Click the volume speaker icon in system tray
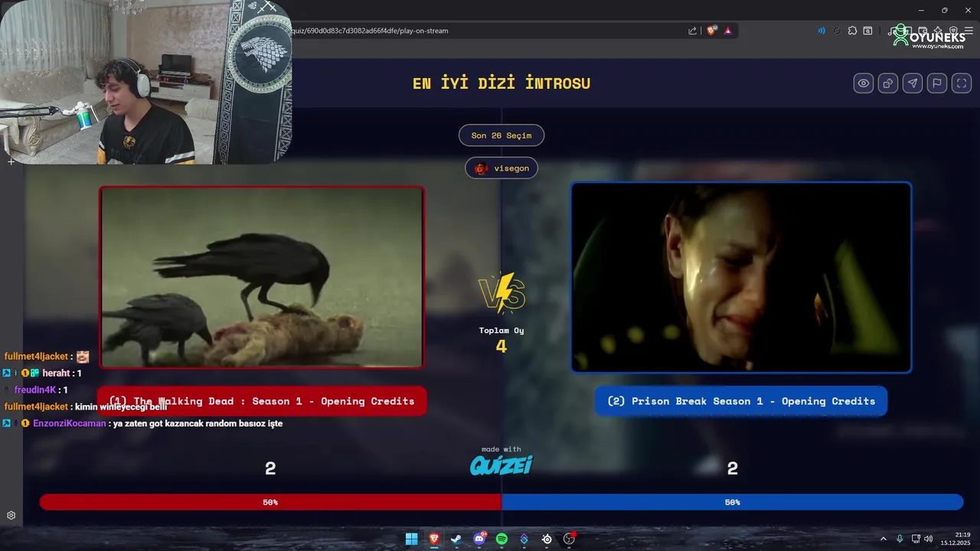 [929, 539]
